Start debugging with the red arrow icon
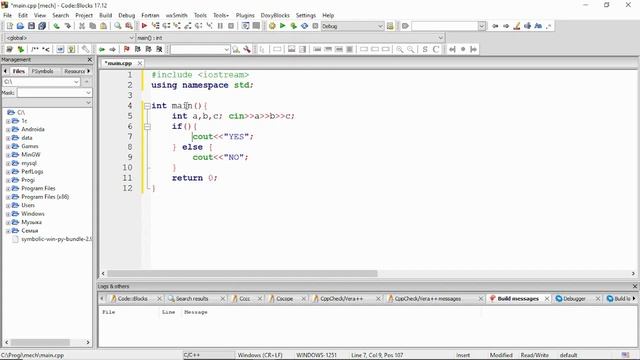 click(144, 26)
